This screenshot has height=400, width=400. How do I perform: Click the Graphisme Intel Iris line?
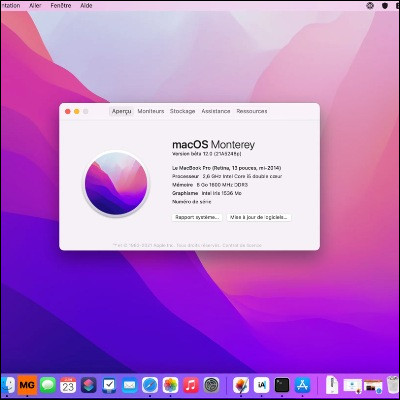pyautogui.click(x=207, y=193)
